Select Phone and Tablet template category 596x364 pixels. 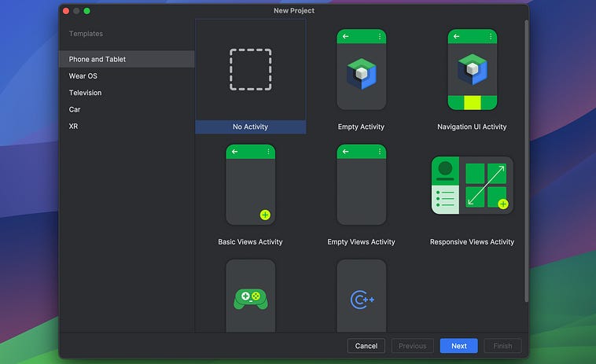[127, 59]
